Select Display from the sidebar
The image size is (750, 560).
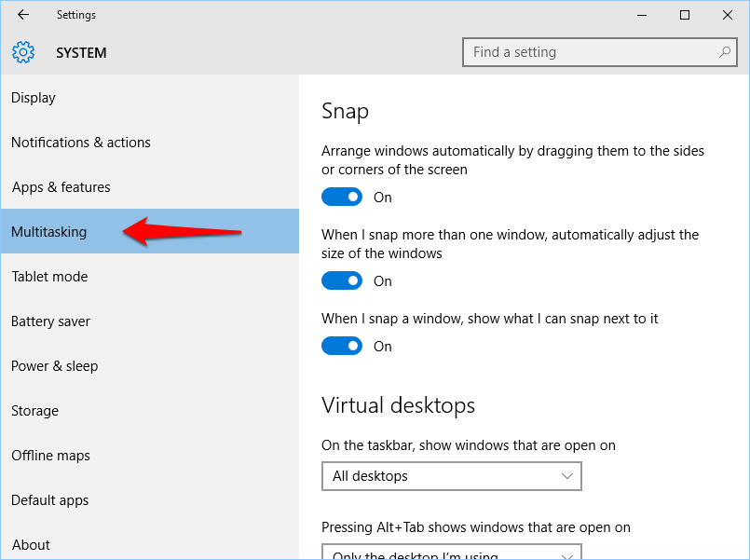[x=34, y=97]
